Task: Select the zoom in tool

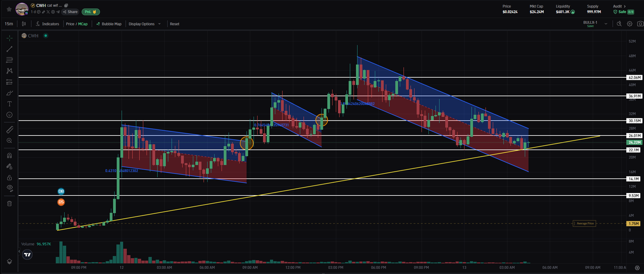Action: pos(9,140)
